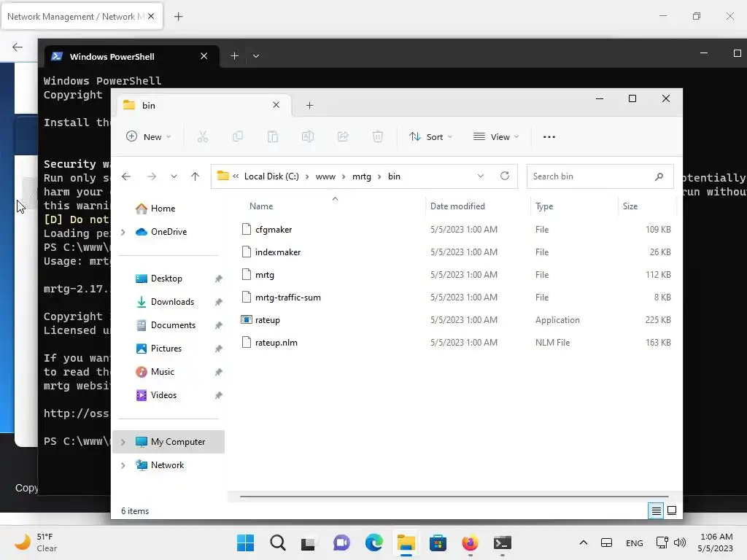Open taskbar Search

tap(278, 542)
